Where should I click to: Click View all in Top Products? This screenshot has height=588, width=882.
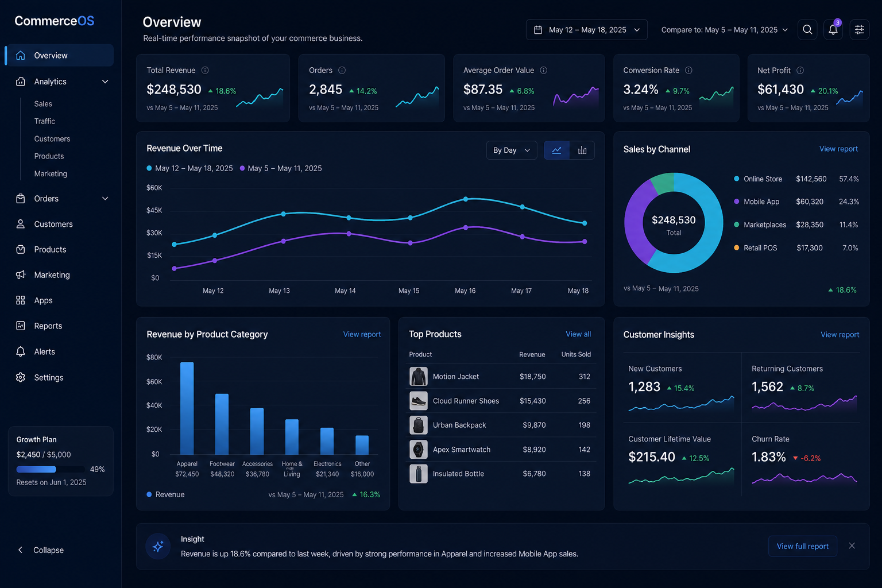pos(578,334)
